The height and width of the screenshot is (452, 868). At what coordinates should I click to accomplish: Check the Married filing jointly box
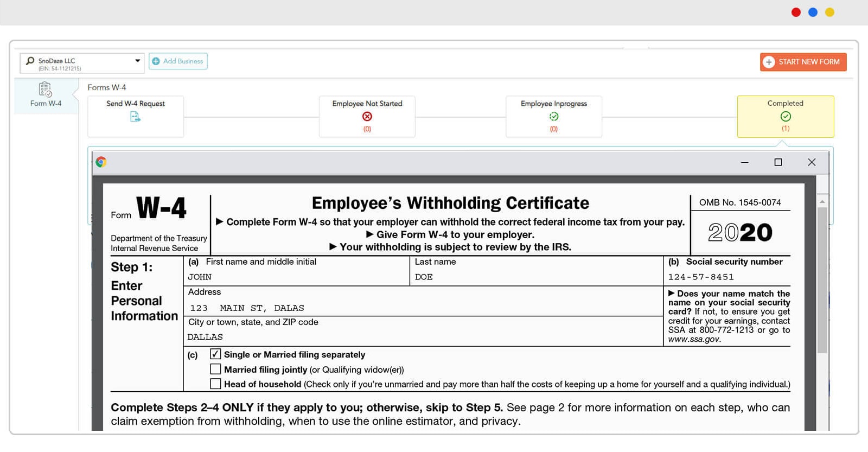click(215, 370)
